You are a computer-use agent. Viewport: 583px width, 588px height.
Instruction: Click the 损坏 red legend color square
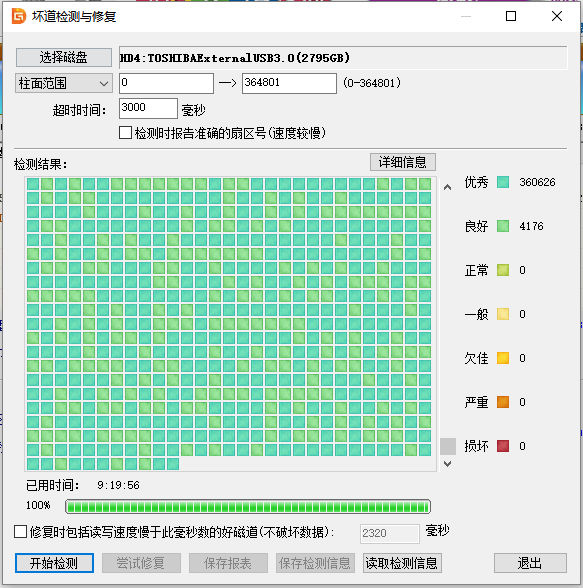(x=503, y=446)
